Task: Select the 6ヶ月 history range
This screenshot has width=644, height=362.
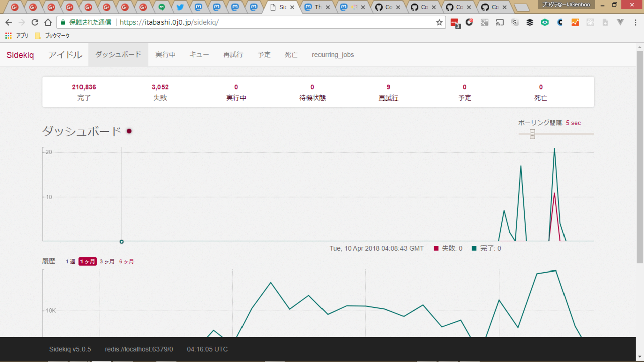Action: [x=126, y=261]
